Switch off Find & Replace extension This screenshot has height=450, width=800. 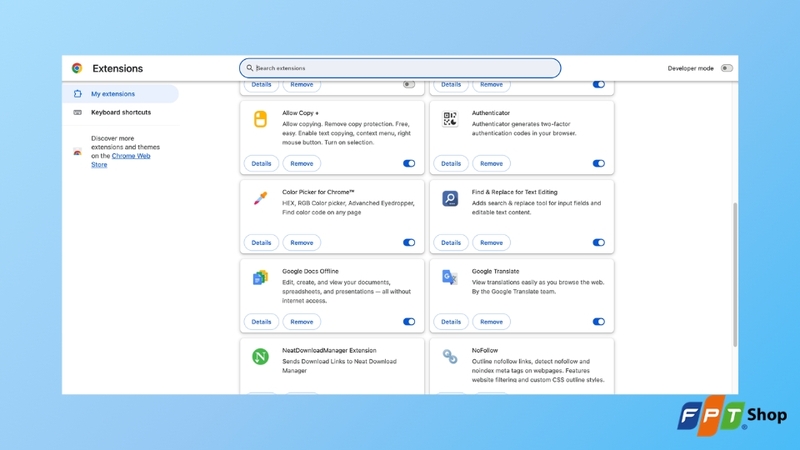point(598,242)
